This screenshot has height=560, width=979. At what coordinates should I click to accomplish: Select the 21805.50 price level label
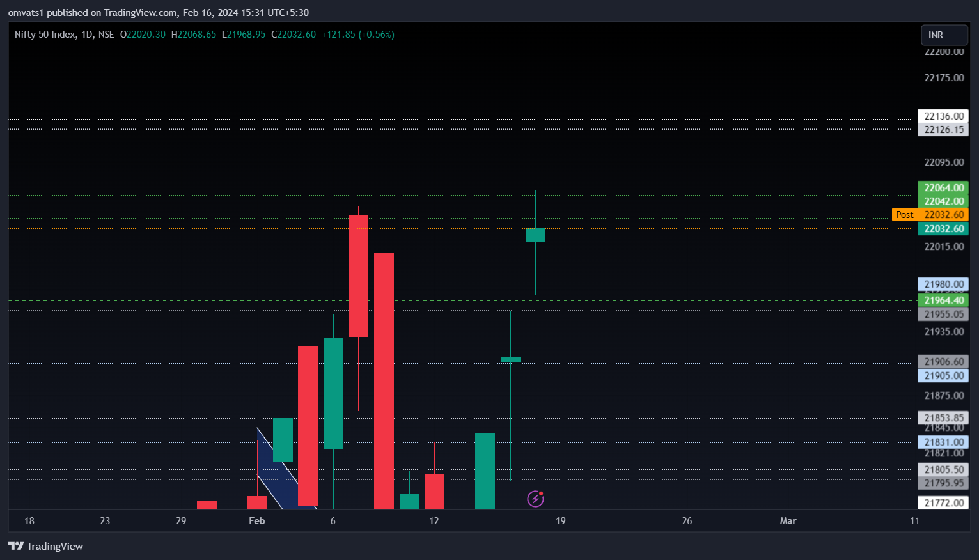point(943,470)
